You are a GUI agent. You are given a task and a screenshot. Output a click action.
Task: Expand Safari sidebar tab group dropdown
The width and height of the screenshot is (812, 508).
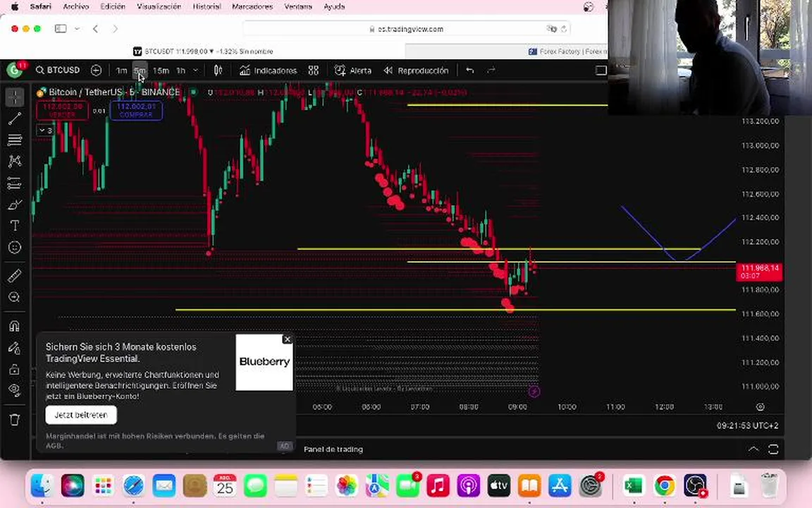[x=77, y=29]
